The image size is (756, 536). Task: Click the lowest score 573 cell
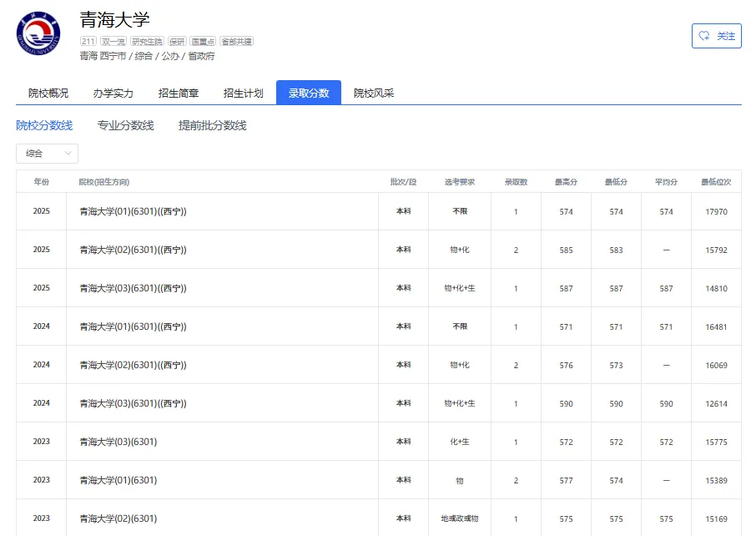click(x=616, y=366)
